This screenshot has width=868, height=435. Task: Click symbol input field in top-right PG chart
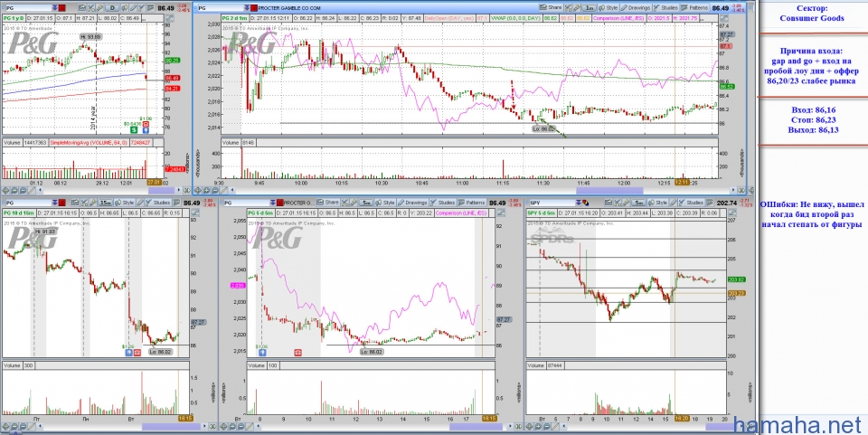coord(221,8)
